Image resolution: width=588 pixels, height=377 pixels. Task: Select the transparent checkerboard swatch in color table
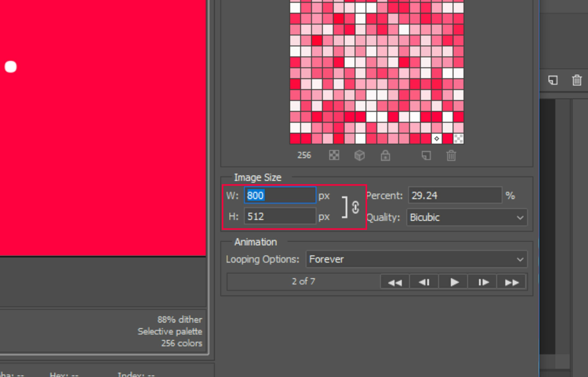click(x=458, y=139)
